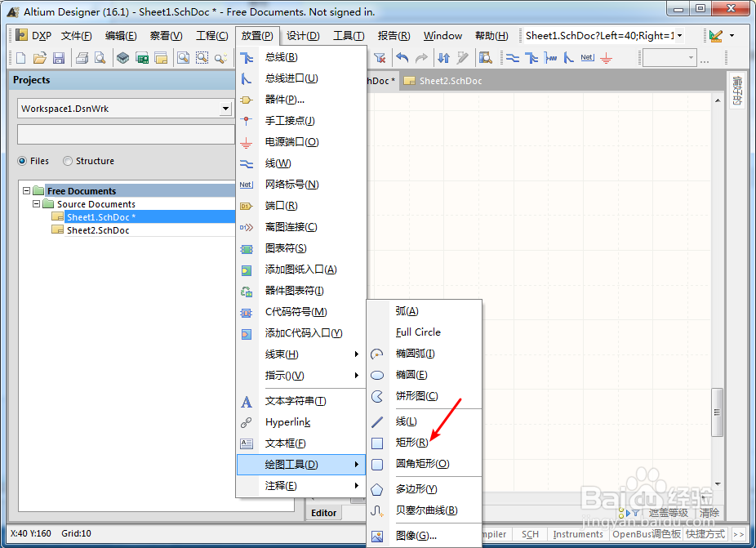Expand the 指示()(V) directives submenu

301,376
